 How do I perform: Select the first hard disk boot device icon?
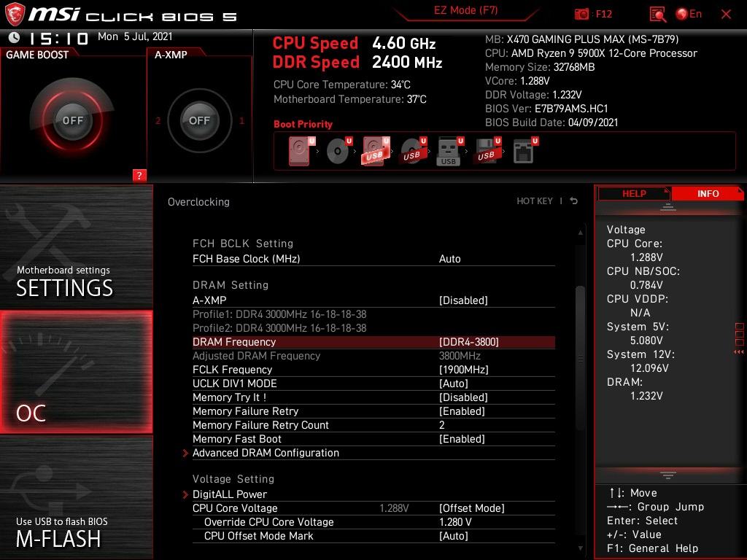point(301,151)
